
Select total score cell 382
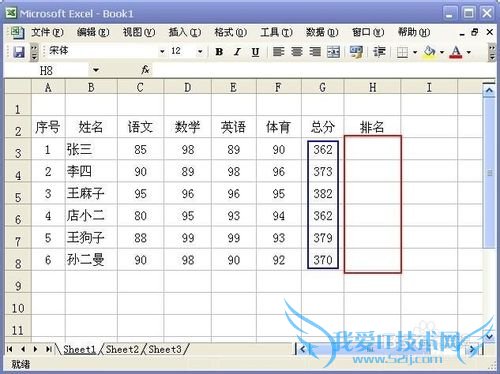tap(322, 193)
